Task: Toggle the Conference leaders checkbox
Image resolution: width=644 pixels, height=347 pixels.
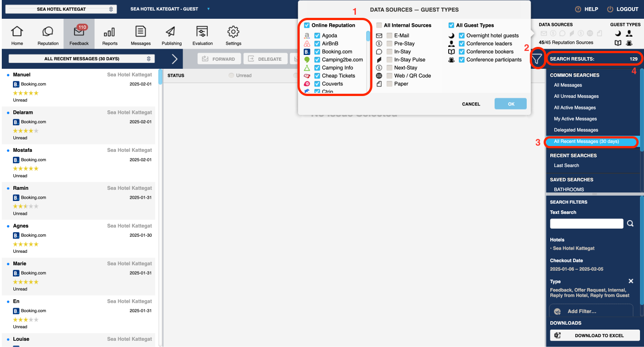Action: tap(462, 44)
